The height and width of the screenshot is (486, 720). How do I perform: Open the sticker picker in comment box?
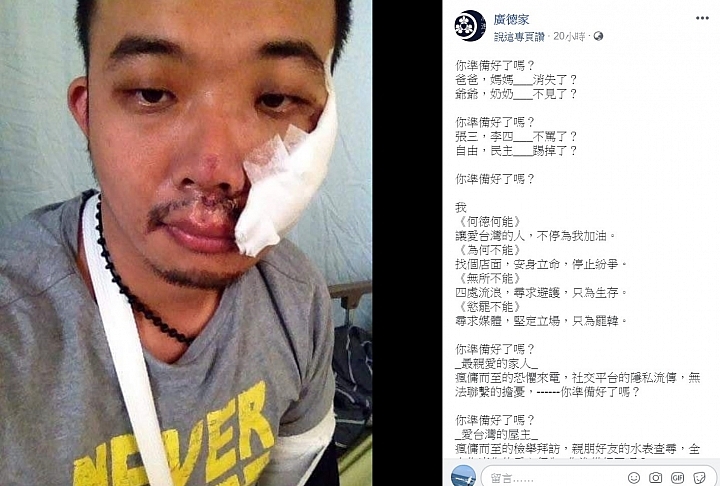699,478
